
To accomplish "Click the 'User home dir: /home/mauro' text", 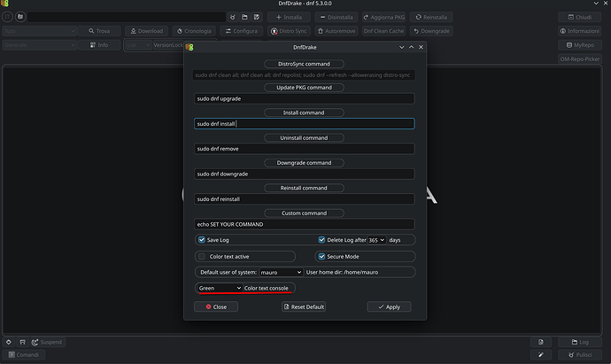I will (x=342, y=273).
